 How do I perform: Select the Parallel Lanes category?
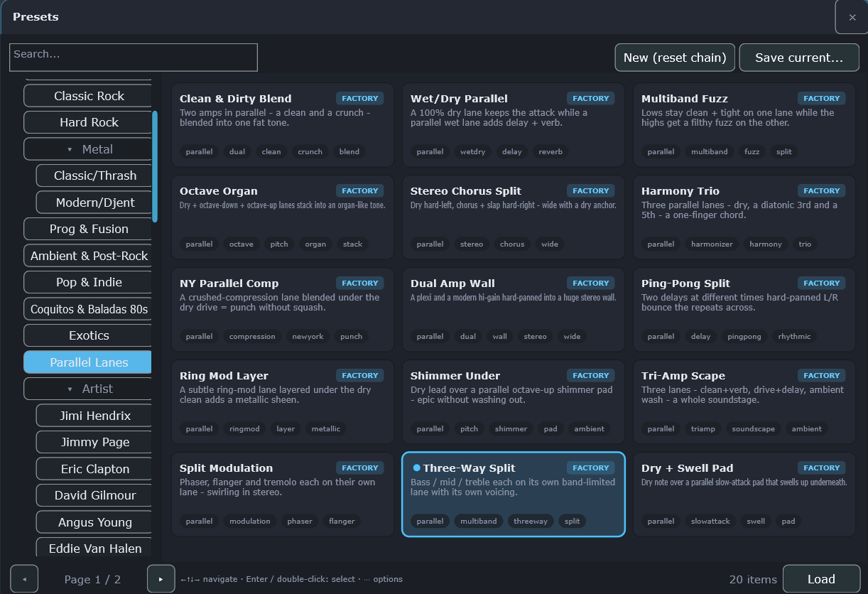(89, 362)
